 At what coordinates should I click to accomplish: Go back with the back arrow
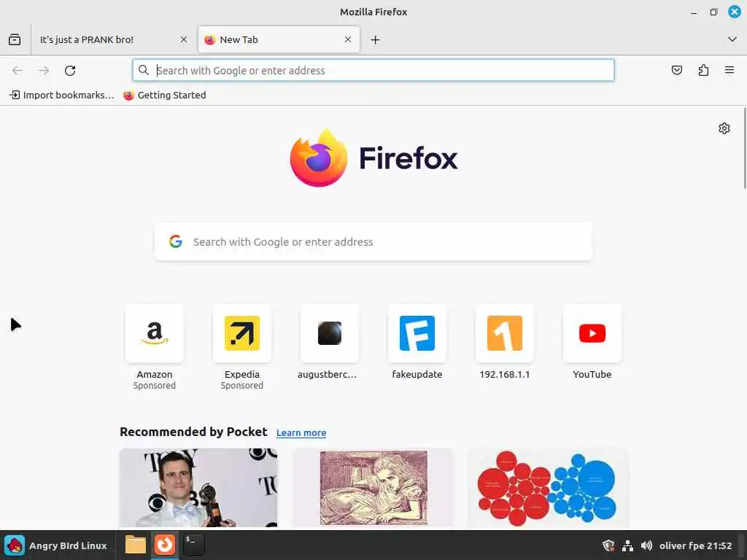[18, 71]
